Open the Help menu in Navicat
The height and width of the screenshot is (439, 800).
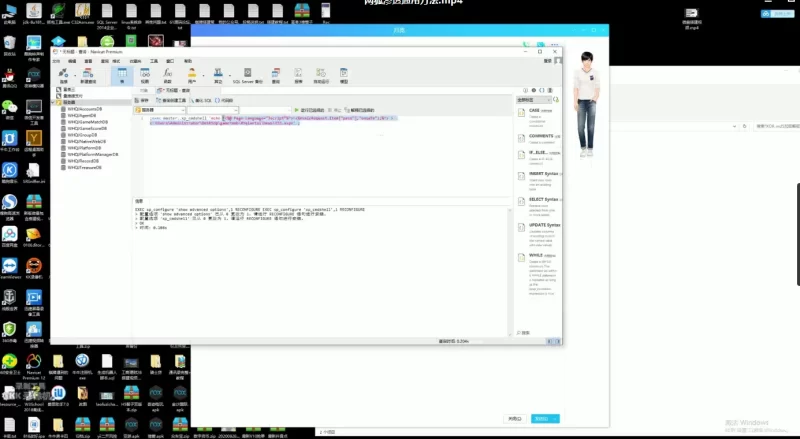tap(188, 61)
